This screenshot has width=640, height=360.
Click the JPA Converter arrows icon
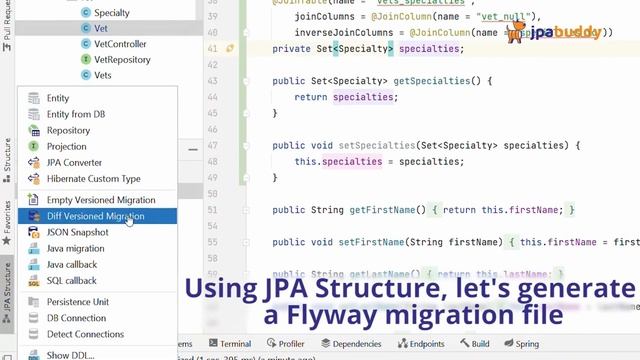pyautogui.click(x=33, y=162)
